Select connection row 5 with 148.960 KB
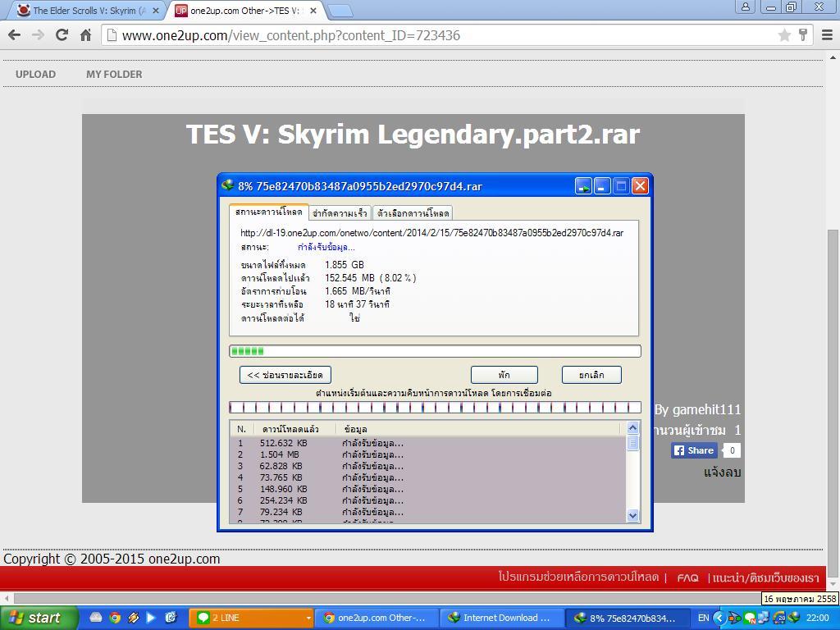The image size is (840, 630). (x=428, y=489)
